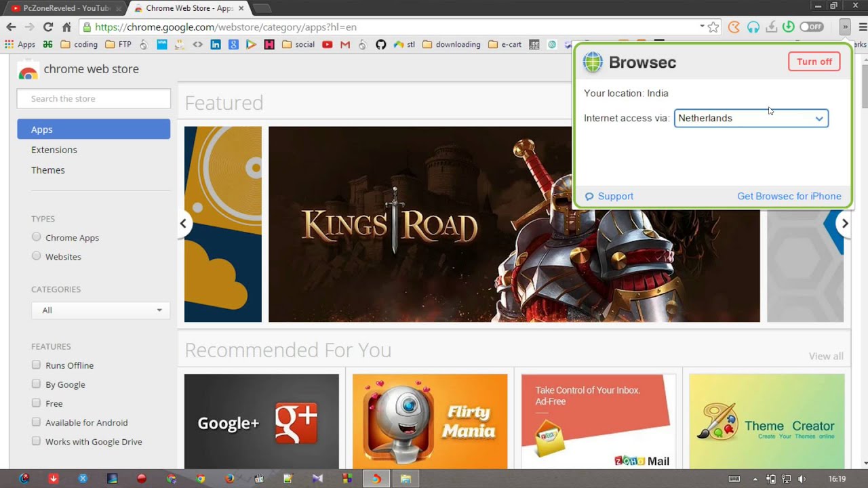This screenshot has width=868, height=488.
Task: Open the 'e-cart' bookmarks folder
Action: pyautogui.click(x=505, y=45)
